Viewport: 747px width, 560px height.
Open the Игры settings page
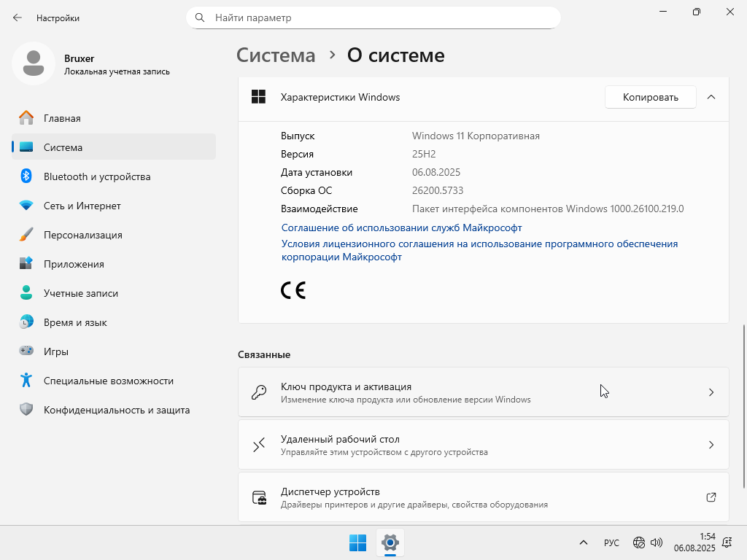pyautogui.click(x=113, y=351)
